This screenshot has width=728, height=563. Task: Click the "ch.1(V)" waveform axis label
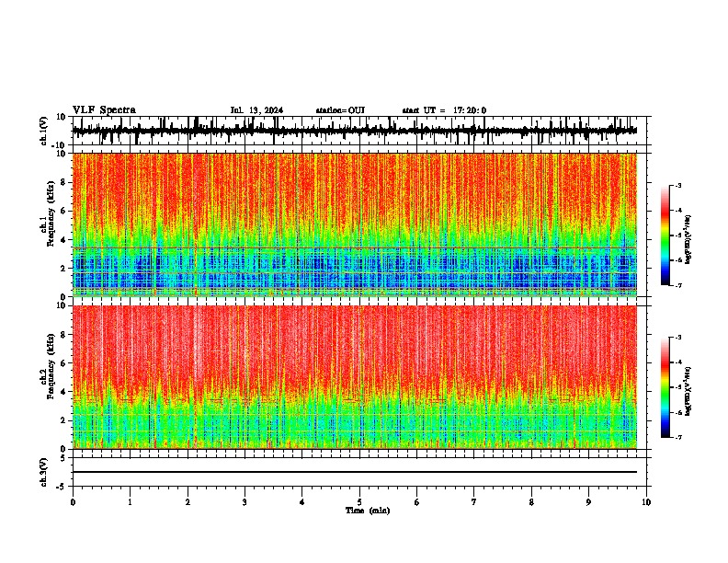44,131
